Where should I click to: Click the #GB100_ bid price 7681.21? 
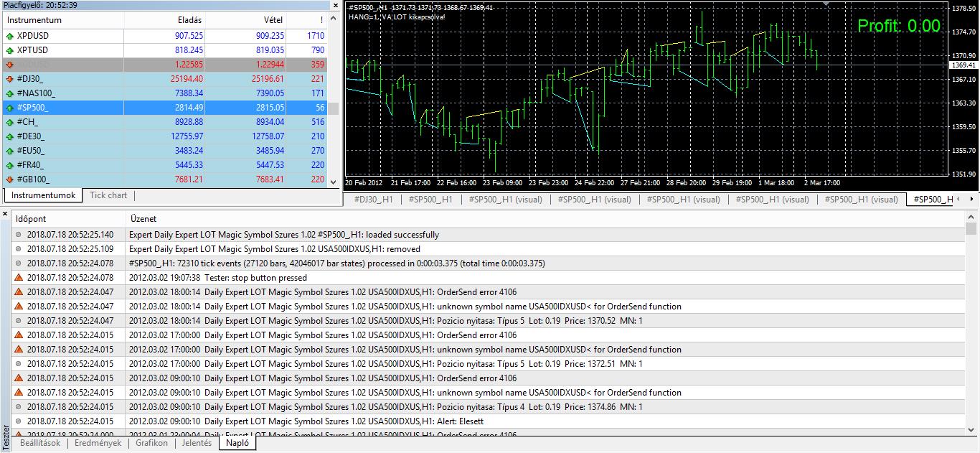point(189,179)
